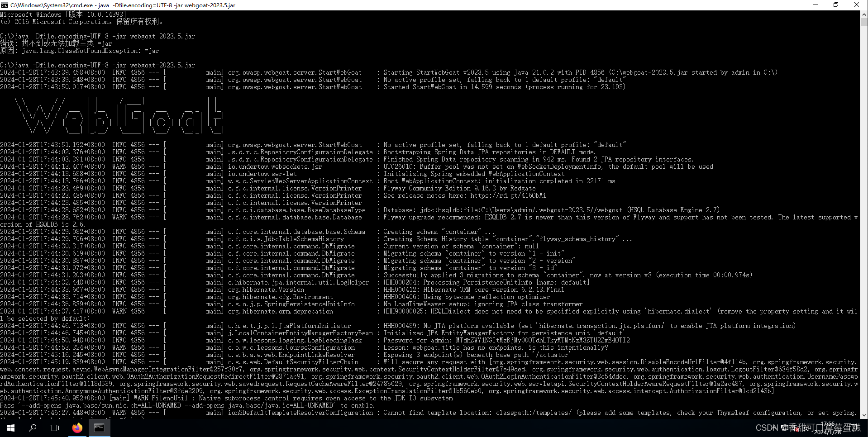Click 'HHH000204: Processing PersistenceUnitInfo' message
This screenshot has width=868, height=437.
[486, 282]
